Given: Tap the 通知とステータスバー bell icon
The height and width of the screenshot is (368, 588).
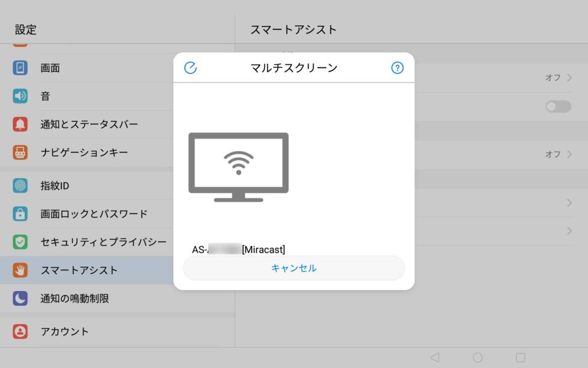Looking at the screenshot, I should click(20, 124).
